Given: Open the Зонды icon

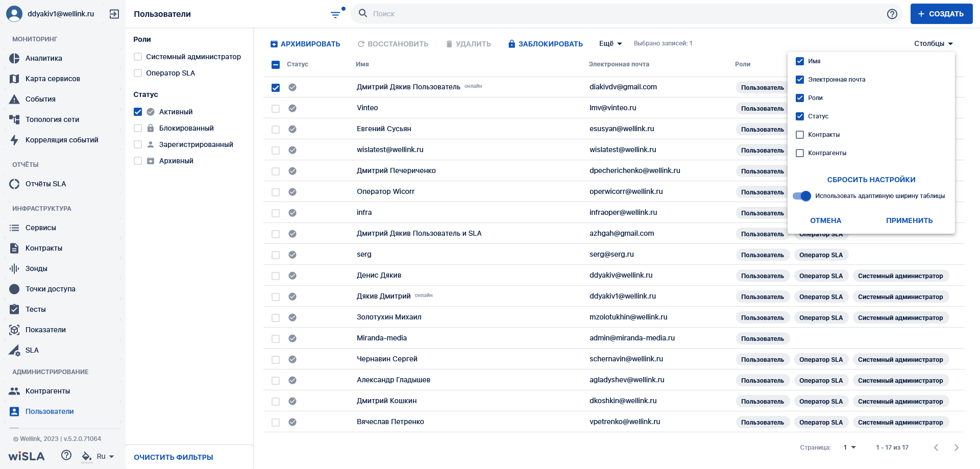Looking at the screenshot, I should [x=14, y=268].
